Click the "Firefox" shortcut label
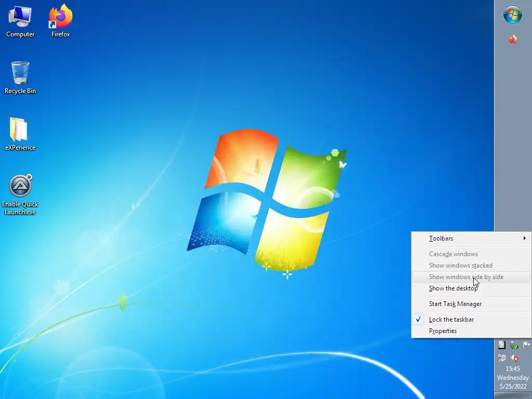The width and height of the screenshot is (532, 399). click(x=60, y=34)
